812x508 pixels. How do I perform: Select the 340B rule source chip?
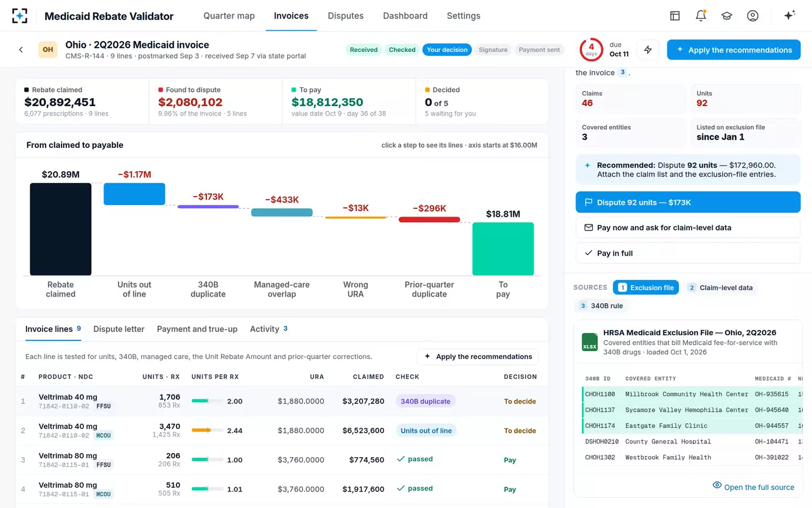(x=602, y=306)
